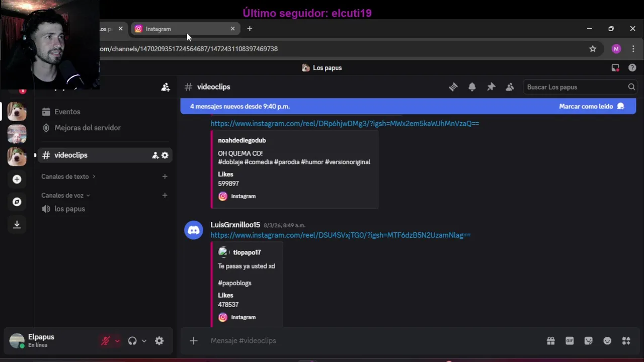Join los papus voice channel
This screenshot has height=362, width=644.
(x=105, y=209)
